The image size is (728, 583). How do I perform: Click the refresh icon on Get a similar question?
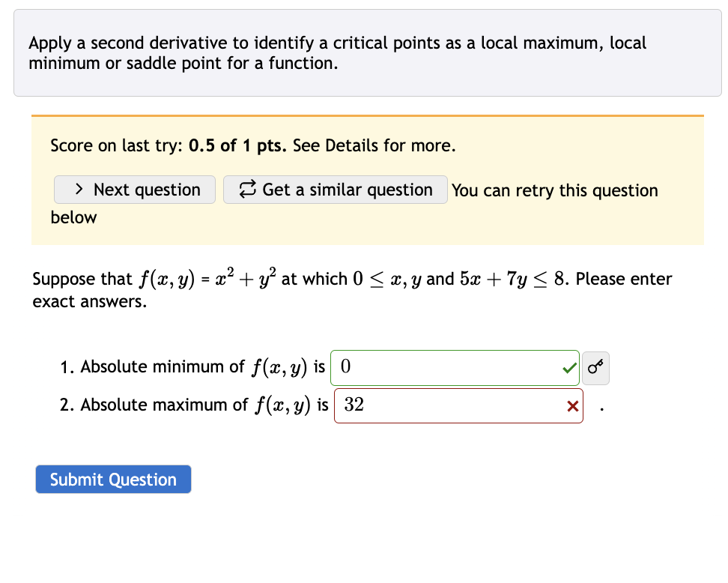point(247,189)
